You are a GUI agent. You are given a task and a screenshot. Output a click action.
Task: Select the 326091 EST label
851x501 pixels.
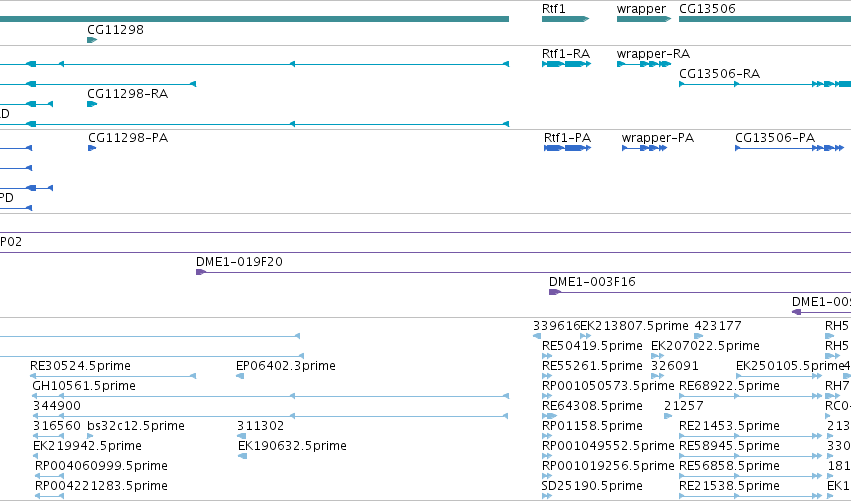675,366
